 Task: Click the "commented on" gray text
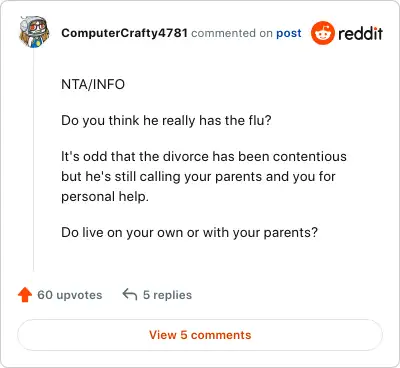click(232, 33)
